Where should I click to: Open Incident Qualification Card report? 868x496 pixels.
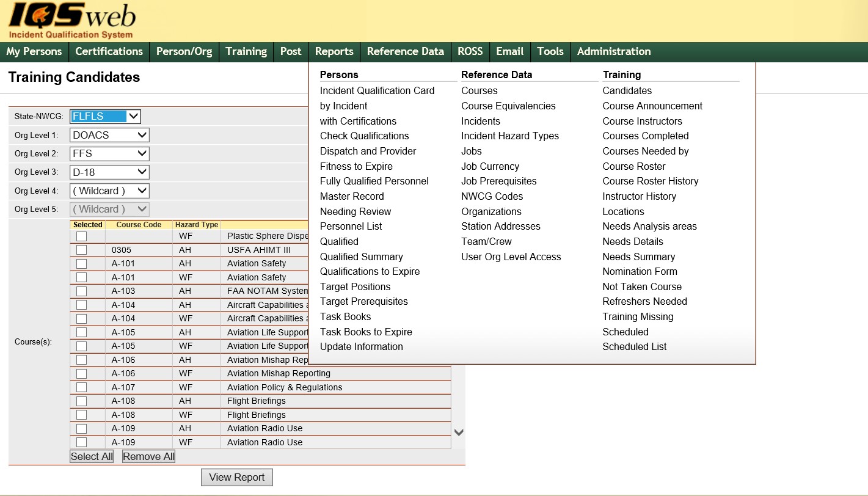[377, 90]
